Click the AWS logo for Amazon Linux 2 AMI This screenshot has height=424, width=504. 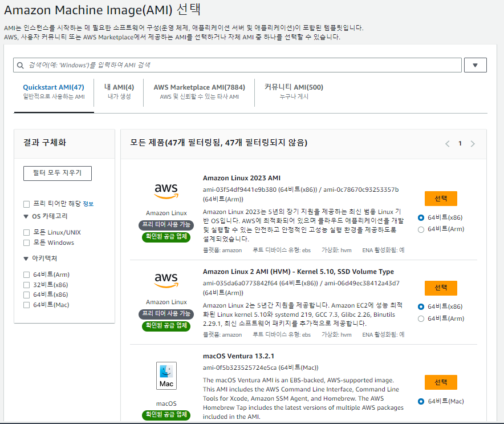(x=166, y=280)
